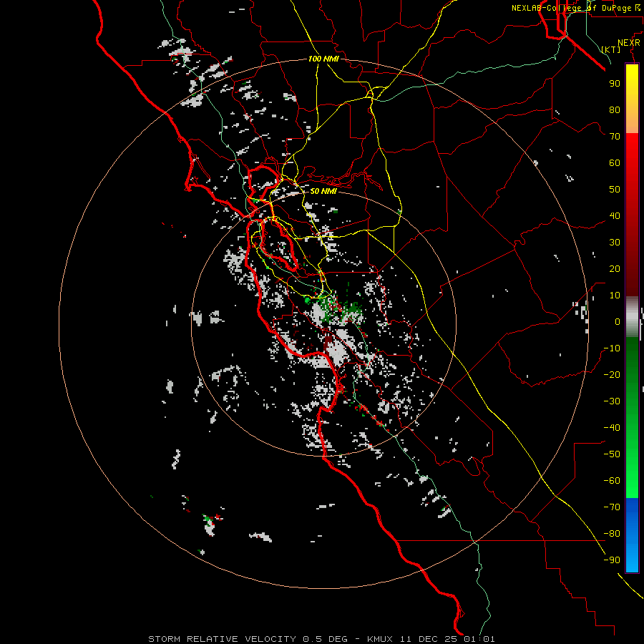Click the -40 scale value
The width and height of the screenshot is (644, 644).
coord(612,428)
